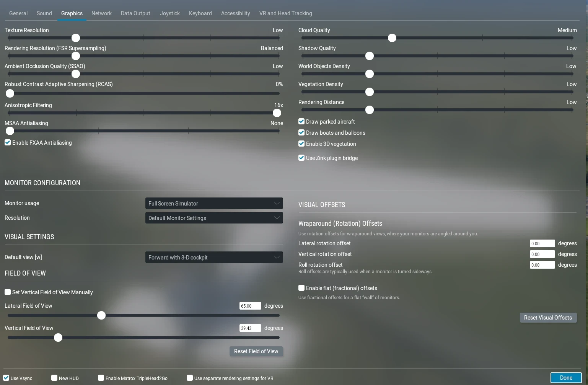
Task: Click the 'Balanced' rendering resolution value
Action: point(272,48)
